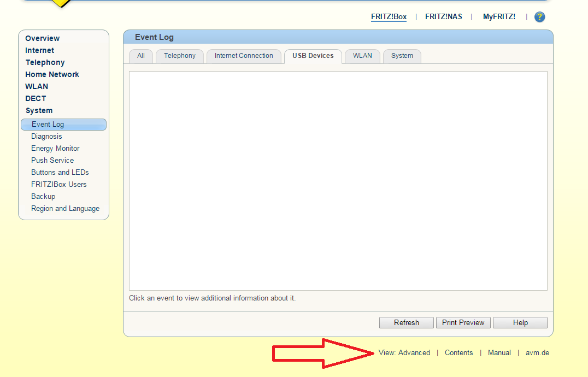This screenshot has width=588, height=377.
Task: Open Region and Language settings
Action: point(65,209)
